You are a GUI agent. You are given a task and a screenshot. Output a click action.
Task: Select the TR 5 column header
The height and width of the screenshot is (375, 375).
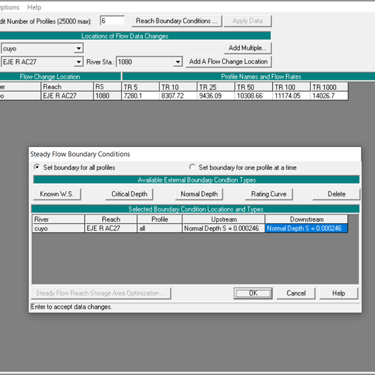pos(141,87)
